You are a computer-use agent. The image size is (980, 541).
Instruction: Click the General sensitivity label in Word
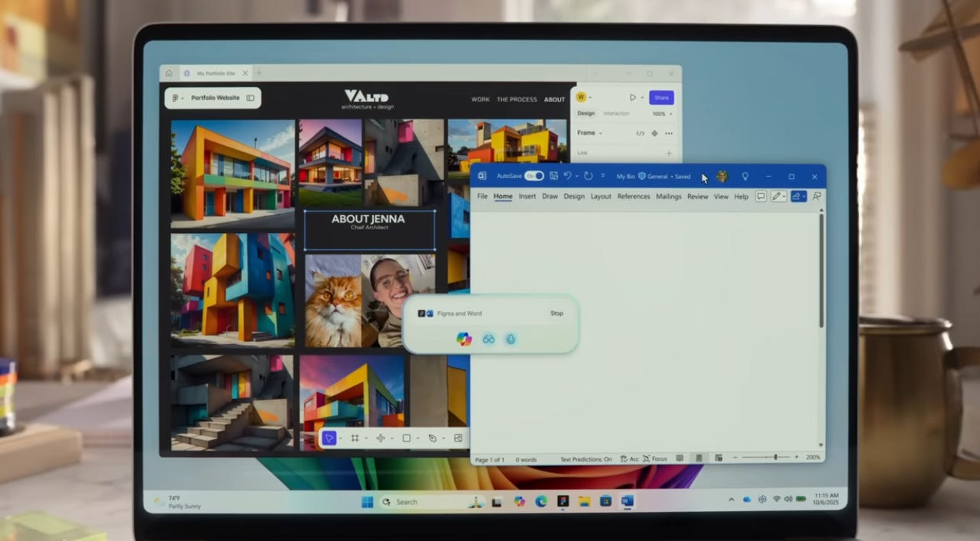(x=653, y=177)
